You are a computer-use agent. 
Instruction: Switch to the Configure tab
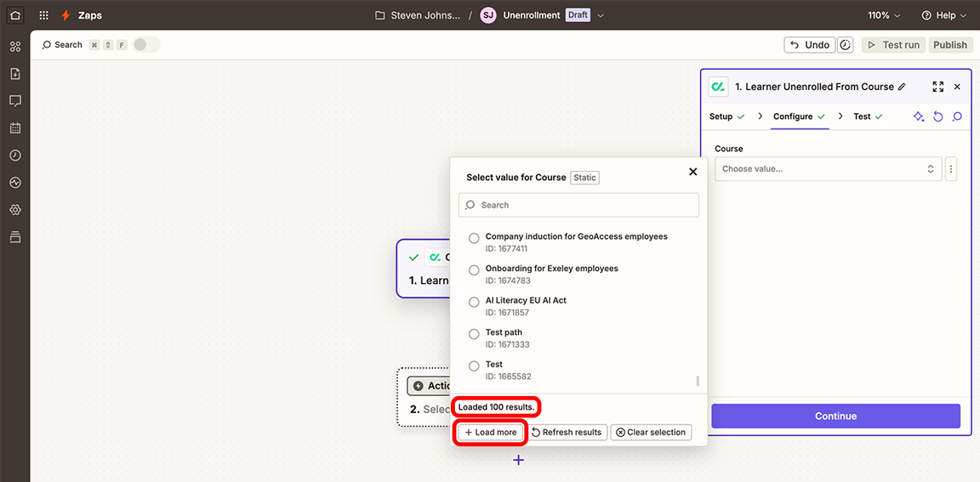click(800, 116)
